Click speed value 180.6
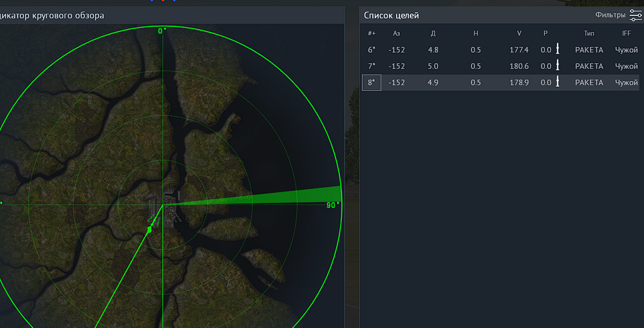Screen dimensions: 644x328 click(x=519, y=66)
